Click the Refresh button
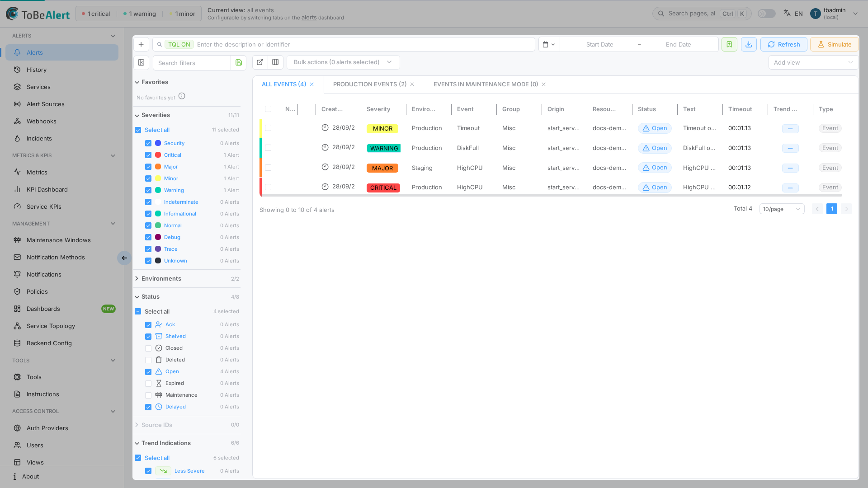The width and height of the screenshot is (868, 488). (783, 44)
